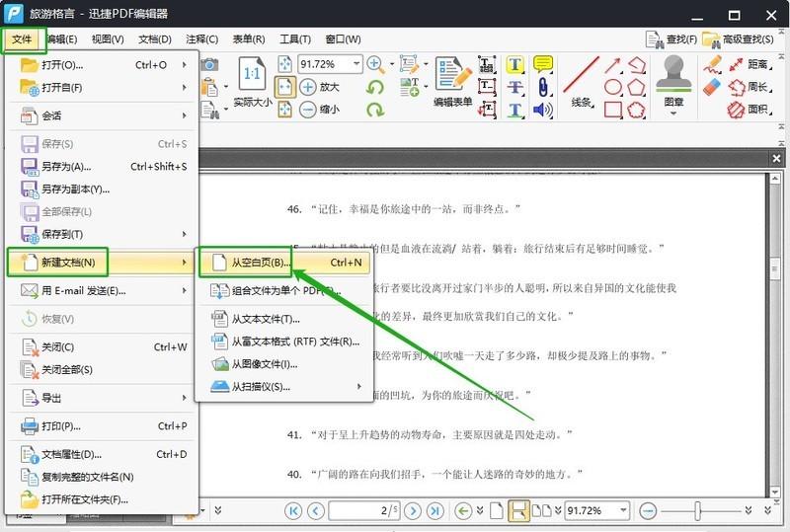This screenshot has height=532, width=790.
Task: Click the zoom slider in status bar
Action: point(697,510)
